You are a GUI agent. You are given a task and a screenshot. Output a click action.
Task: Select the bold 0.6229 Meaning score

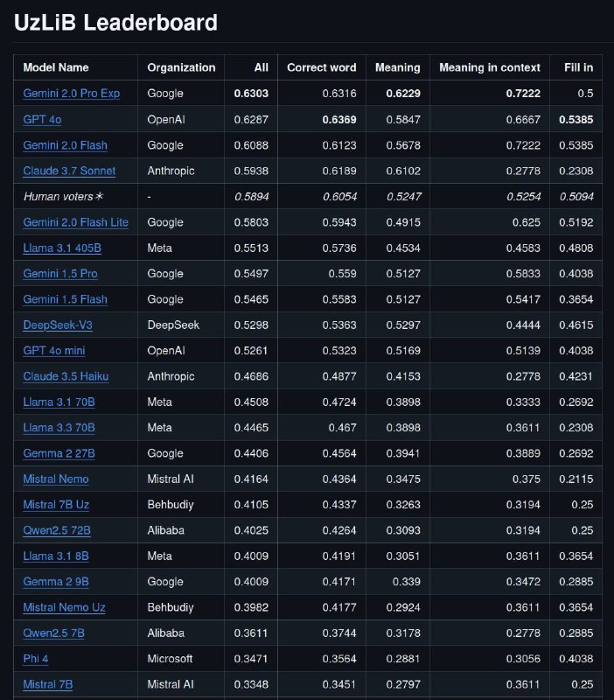coord(403,94)
